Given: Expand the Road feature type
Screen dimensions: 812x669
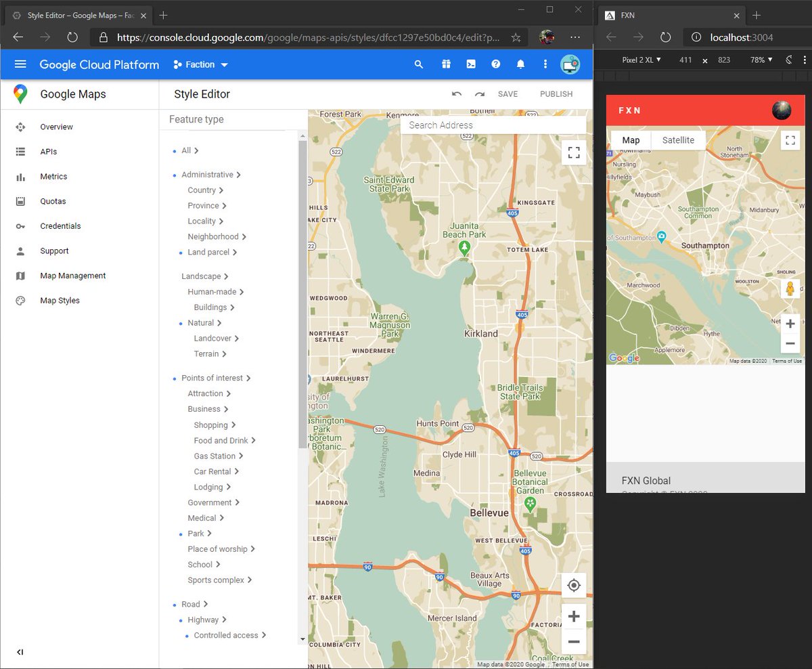Looking at the screenshot, I should pyautogui.click(x=194, y=604).
